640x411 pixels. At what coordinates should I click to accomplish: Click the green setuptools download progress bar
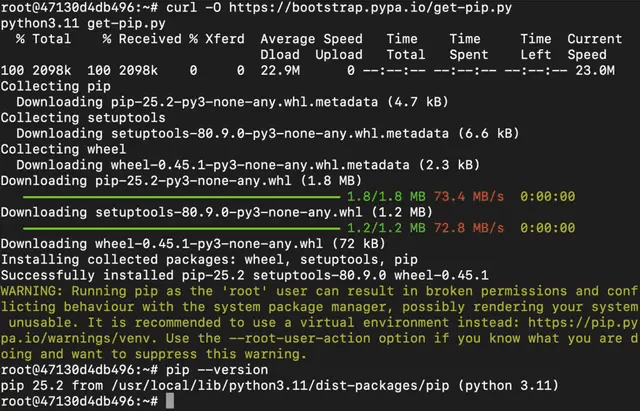click(181, 228)
